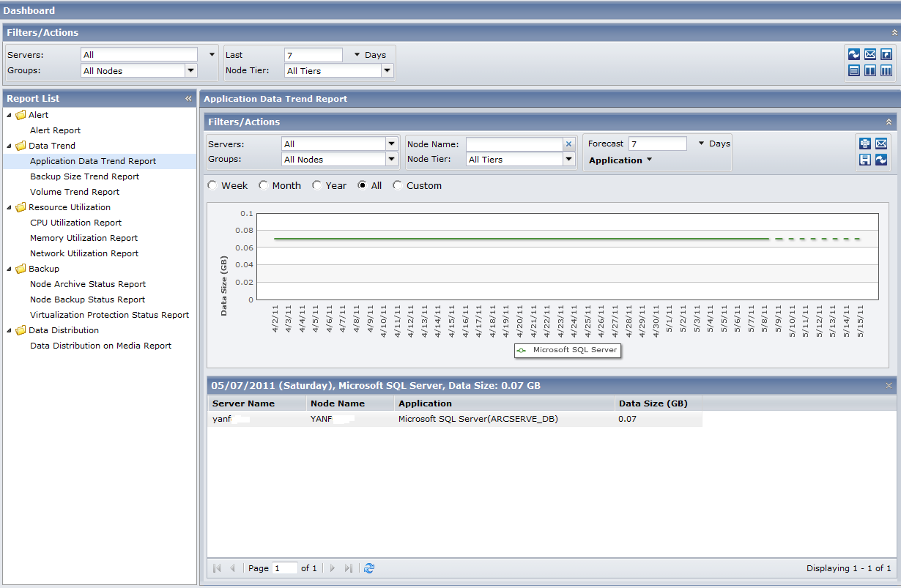This screenshot has height=588, width=901.
Task: Save the report using the floppy disk icon
Action: pyautogui.click(x=865, y=160)
